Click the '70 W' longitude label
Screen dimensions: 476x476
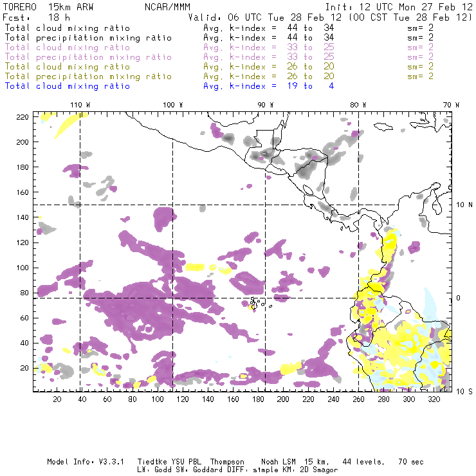[451, 105]
